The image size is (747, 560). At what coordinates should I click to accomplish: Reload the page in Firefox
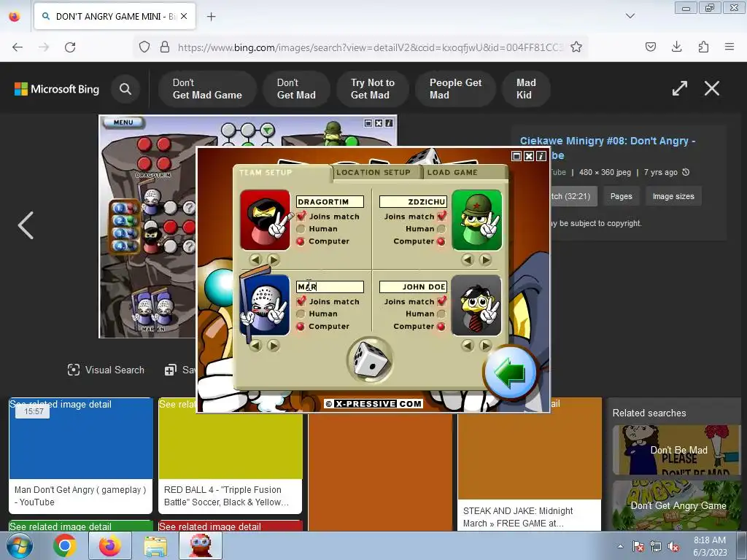[70, 47]
